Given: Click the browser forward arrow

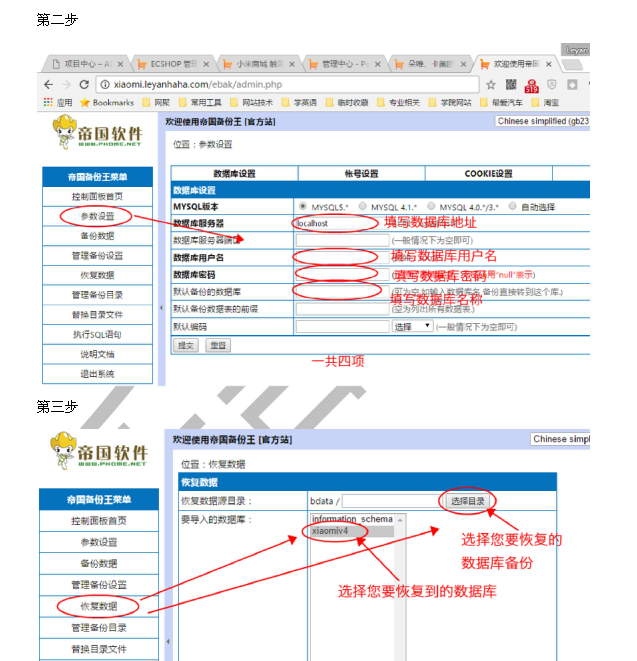Looking at the screenshot, I should 66,85.
